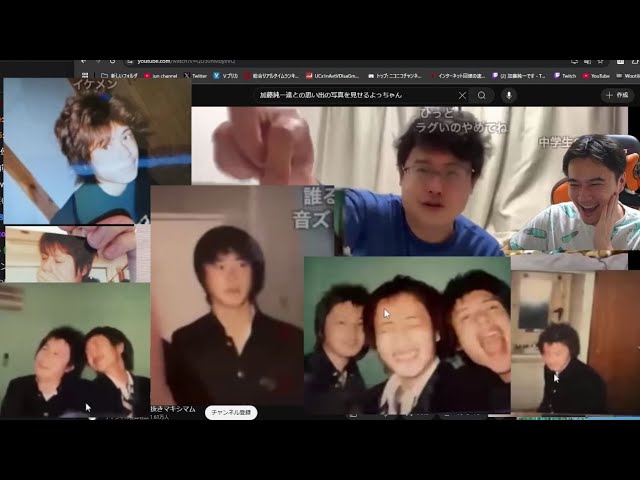640x480 pixels.
Task: Open the browser apps grid icon in bookmarks bar
Action: (85, 76)
